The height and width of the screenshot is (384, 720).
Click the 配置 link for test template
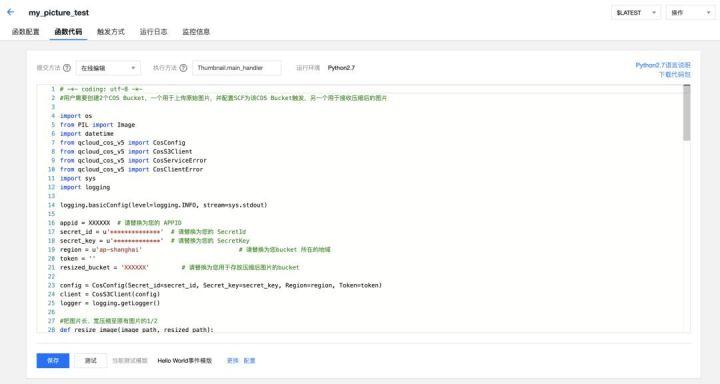pos(249,361)
